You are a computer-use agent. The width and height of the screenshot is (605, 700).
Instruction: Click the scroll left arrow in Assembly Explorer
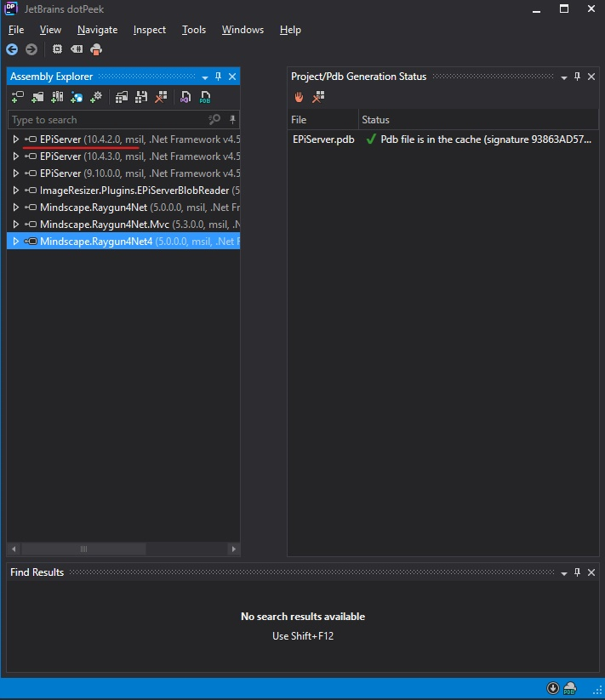click(14, 549)
